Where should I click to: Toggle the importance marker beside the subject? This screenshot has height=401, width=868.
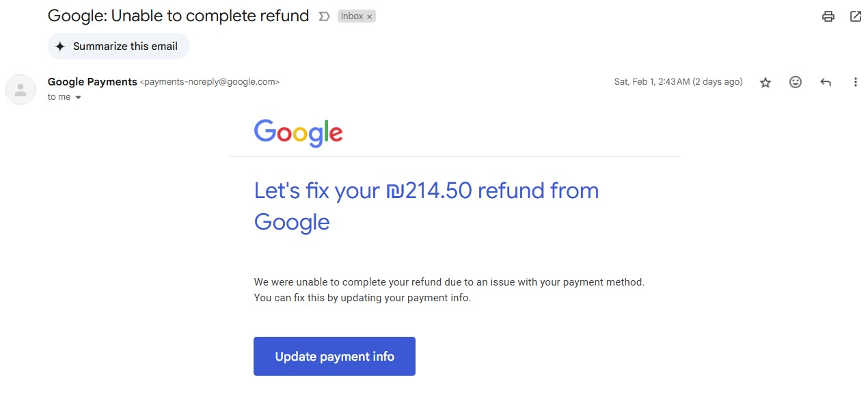tap(324, 16)
